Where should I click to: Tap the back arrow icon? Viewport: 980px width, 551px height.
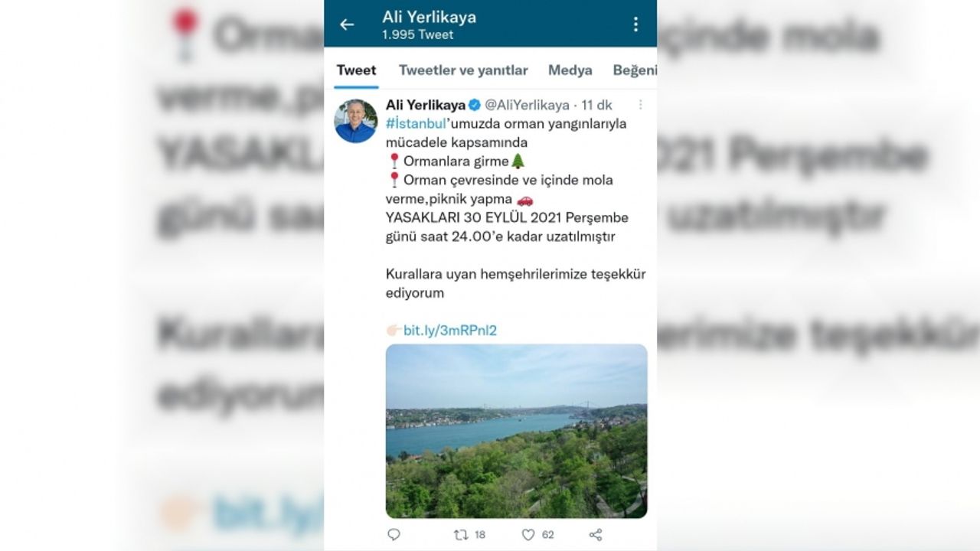(347, 24)
